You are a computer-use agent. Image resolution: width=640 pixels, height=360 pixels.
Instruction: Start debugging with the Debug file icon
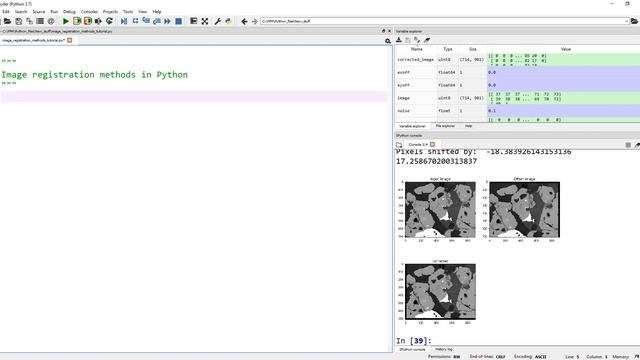click(124, 21)
